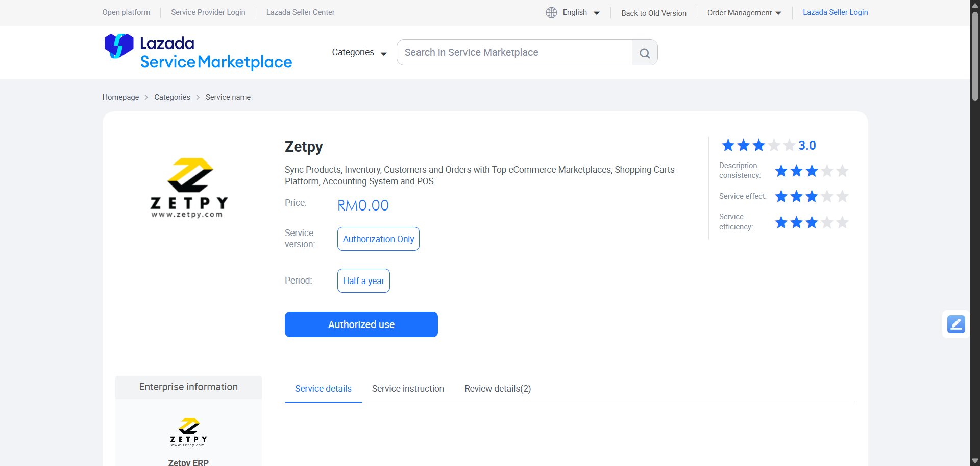The height and width of the screenshot is (466, 980).
Task: Open the Open platform link
Action: pyautogui.click(x=126, y=12)
